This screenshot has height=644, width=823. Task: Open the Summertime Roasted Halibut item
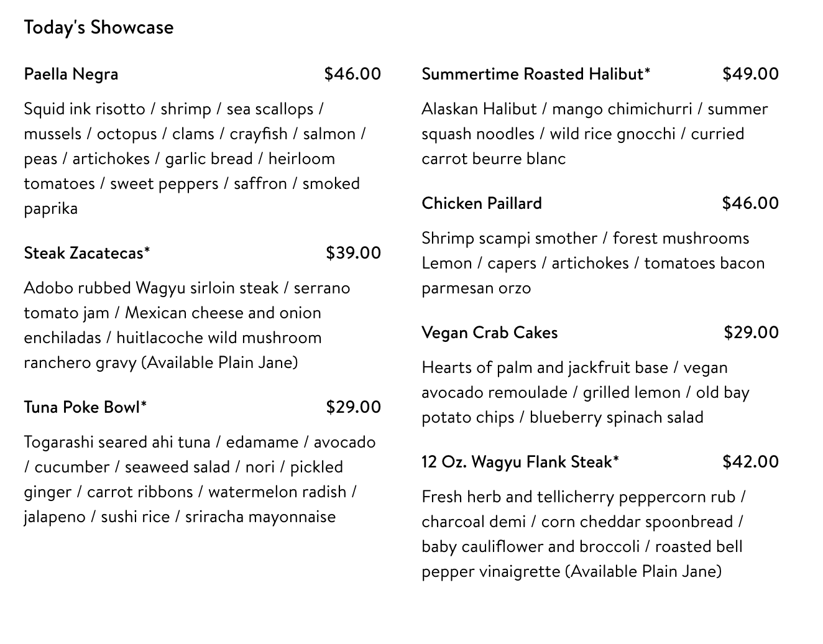[536, 74]
